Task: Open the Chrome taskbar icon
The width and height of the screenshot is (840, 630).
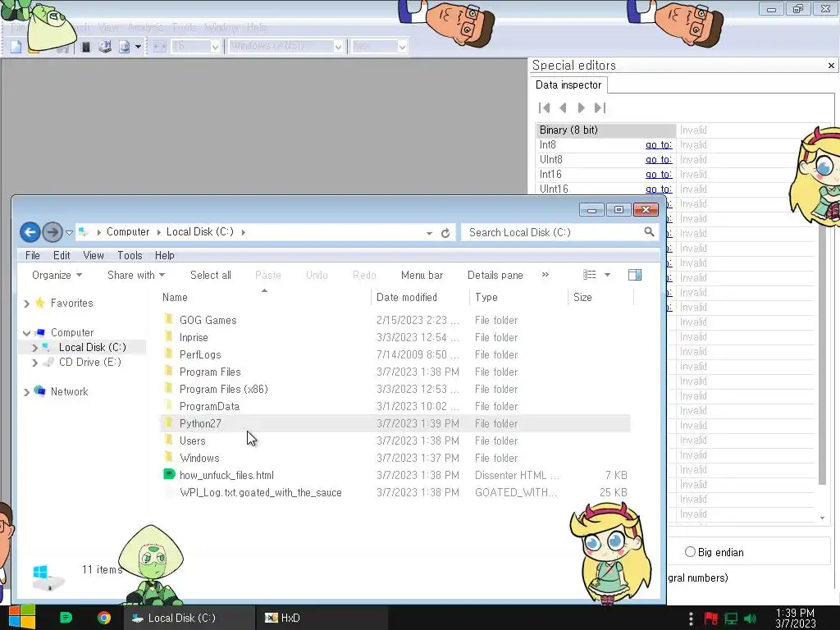Action: [x=104, y=618]
